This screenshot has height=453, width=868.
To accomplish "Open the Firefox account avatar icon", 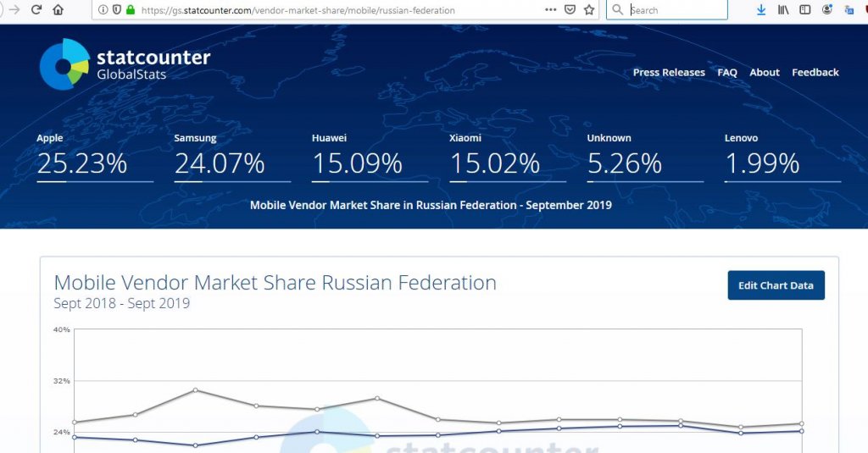I will 827,9.
